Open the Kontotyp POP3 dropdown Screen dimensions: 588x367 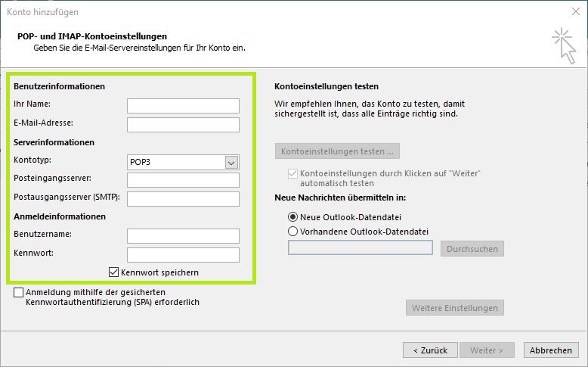[x=183, y=162]
